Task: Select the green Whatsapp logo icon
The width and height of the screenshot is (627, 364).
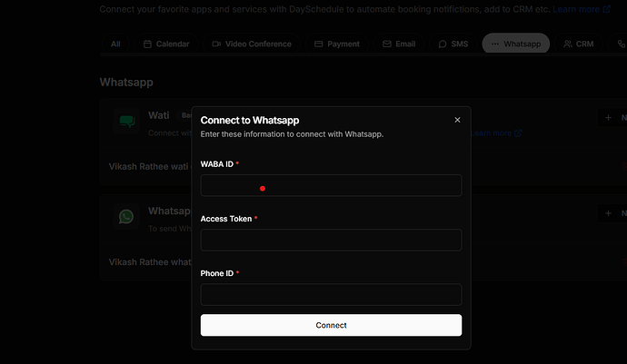Action: (x=126, y=217)
